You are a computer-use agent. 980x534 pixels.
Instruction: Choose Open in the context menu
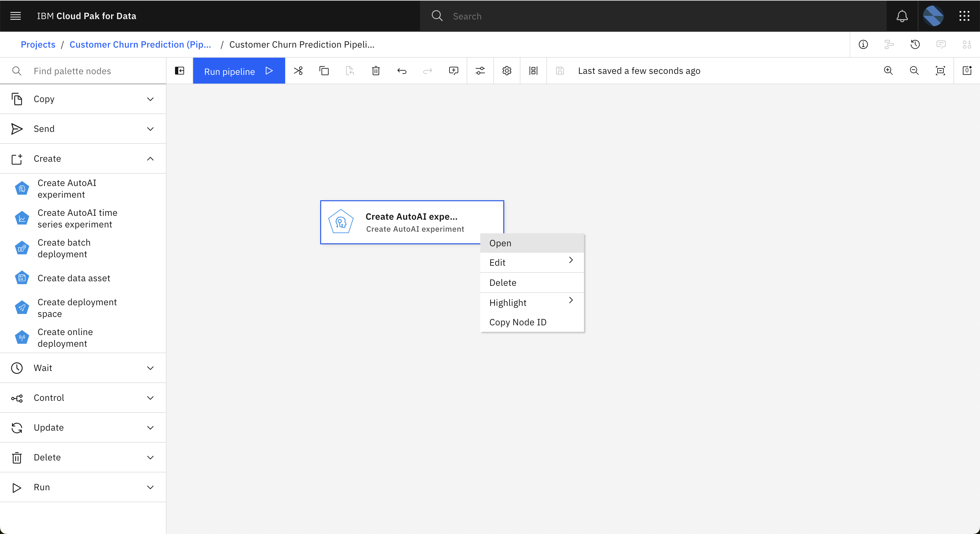532,243
